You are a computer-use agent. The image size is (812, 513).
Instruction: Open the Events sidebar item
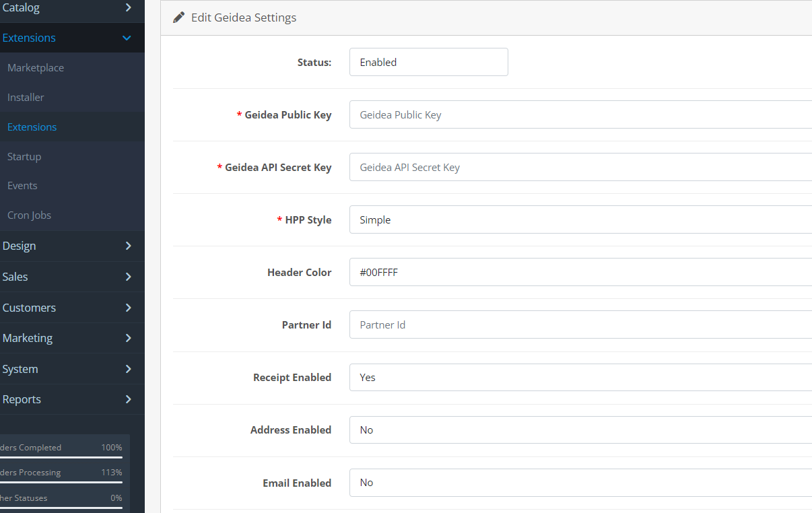[x=22, y=186]
